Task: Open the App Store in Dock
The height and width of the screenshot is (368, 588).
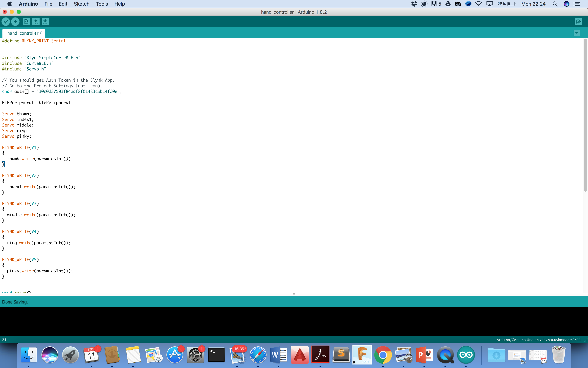Action: pyautogui.click(x=174, y=355)
